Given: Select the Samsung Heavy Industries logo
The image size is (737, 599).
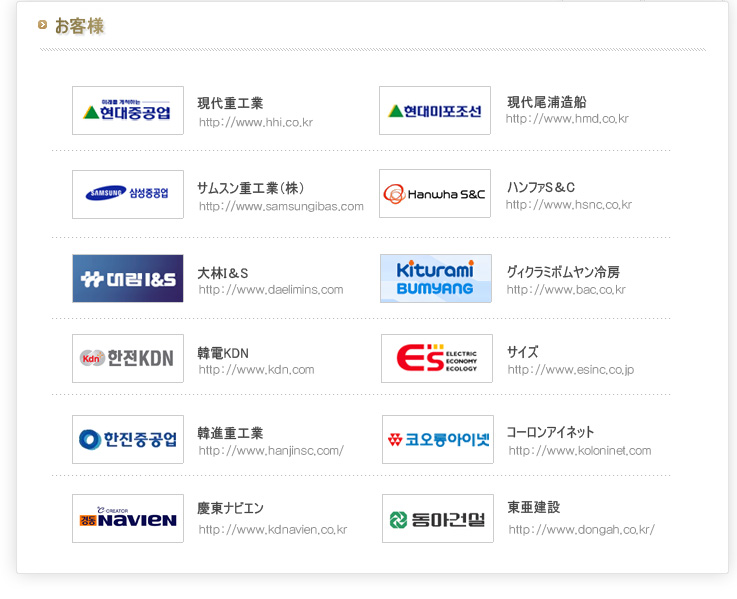Looking at the screenshot, I should (x=128, y=194).
